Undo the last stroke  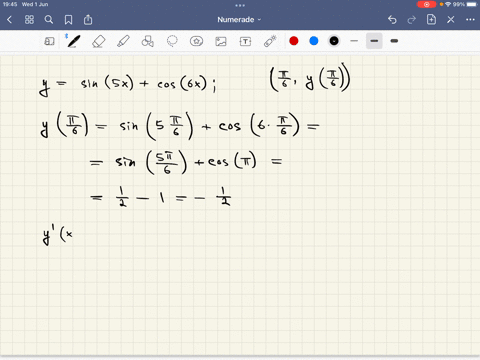coord(392,20)
